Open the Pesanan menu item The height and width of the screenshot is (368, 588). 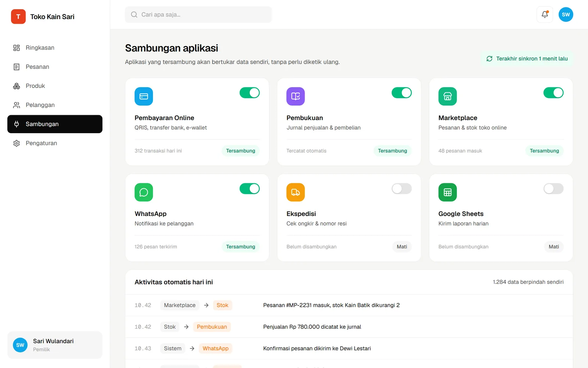[55, 67]
